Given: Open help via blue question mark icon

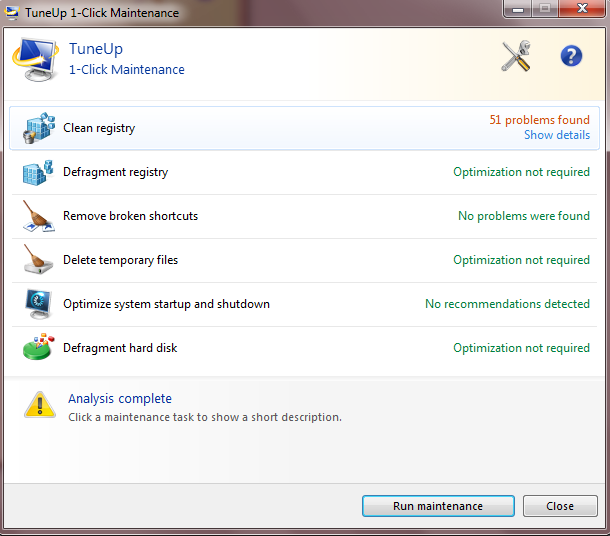Looking at the screenshot, I should 571,56.
